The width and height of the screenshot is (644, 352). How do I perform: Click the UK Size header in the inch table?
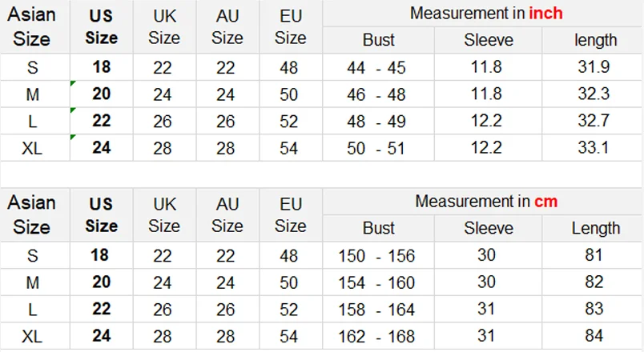pos(164,27)
